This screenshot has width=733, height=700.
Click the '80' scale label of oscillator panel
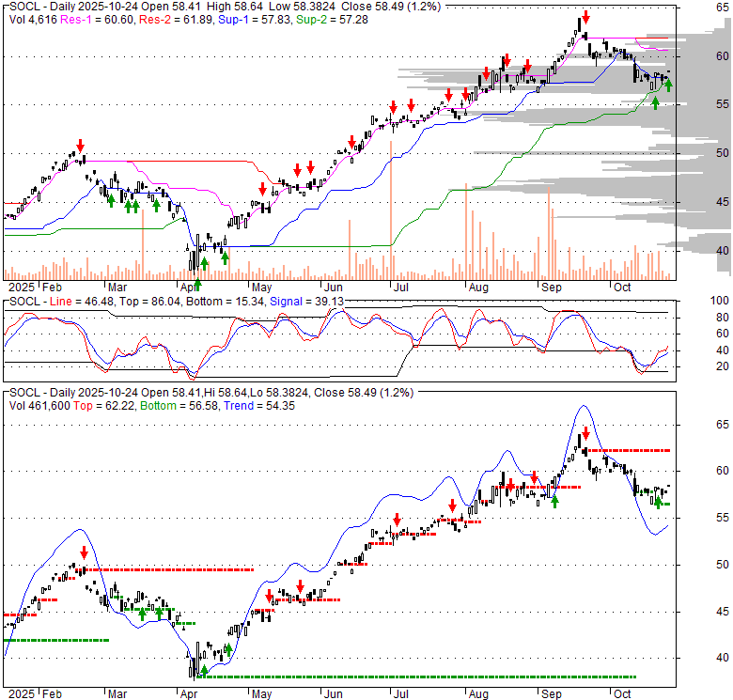pyautogui.click(x=723, y=318)
